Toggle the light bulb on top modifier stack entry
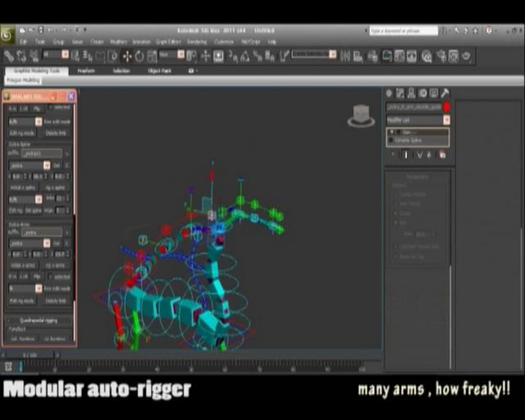This screenshot has width=525, height=420. tap(392, 132)
